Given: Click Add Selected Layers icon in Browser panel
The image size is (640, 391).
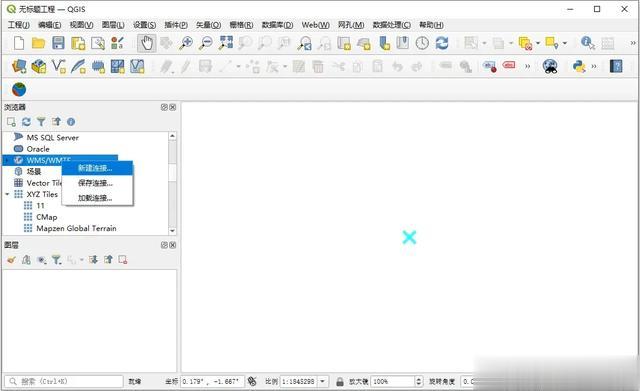Looking at the screenshot, I should pyautogui.click(x=11, y=122).
